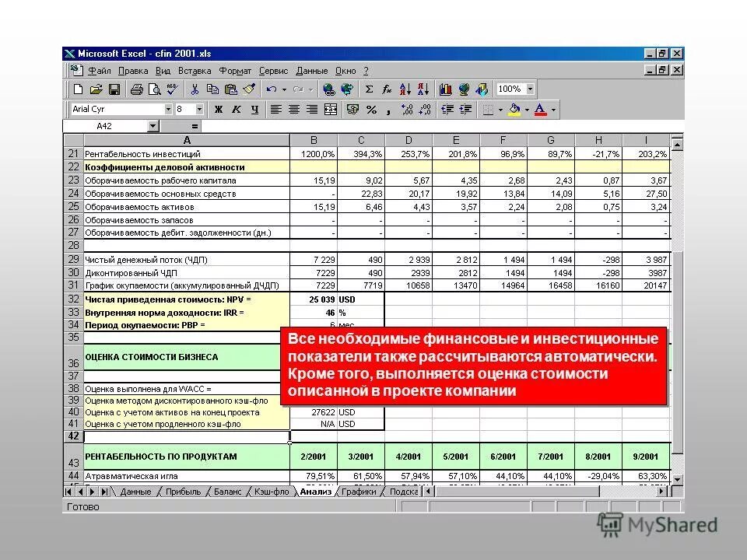Print the sheet with the printer icon

coord(137,89)
